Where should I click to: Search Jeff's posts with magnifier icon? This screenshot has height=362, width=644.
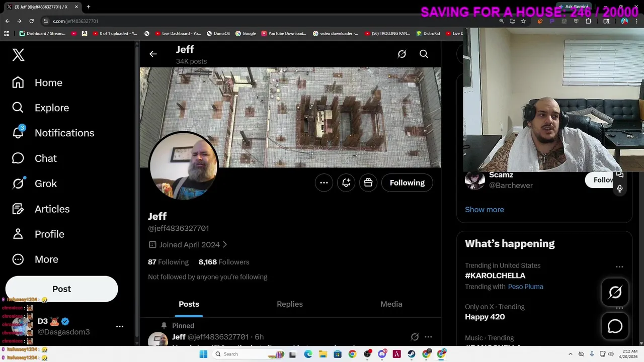pos(424,54)
